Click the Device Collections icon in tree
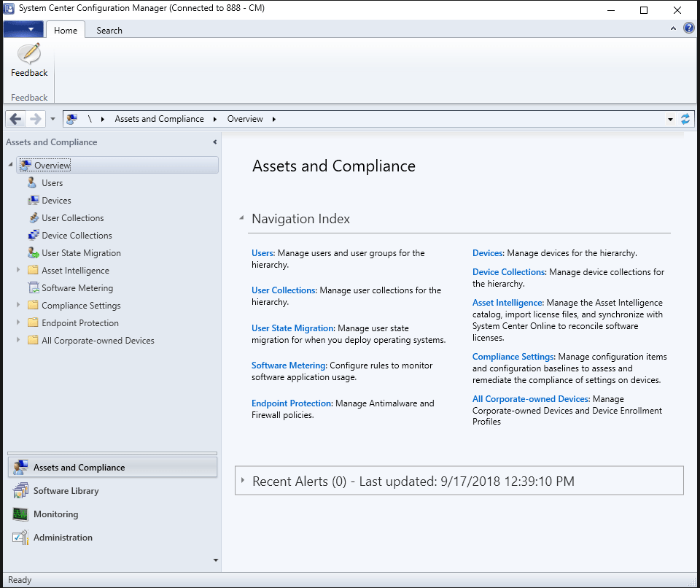Image resolution: width=700 pixels, height=588 pixels. point(34,236)
